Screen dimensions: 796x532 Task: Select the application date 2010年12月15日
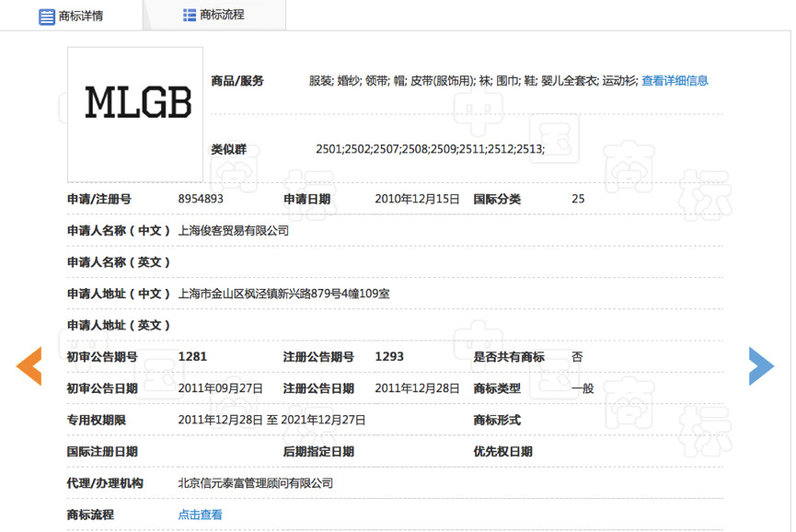[417, 199]
